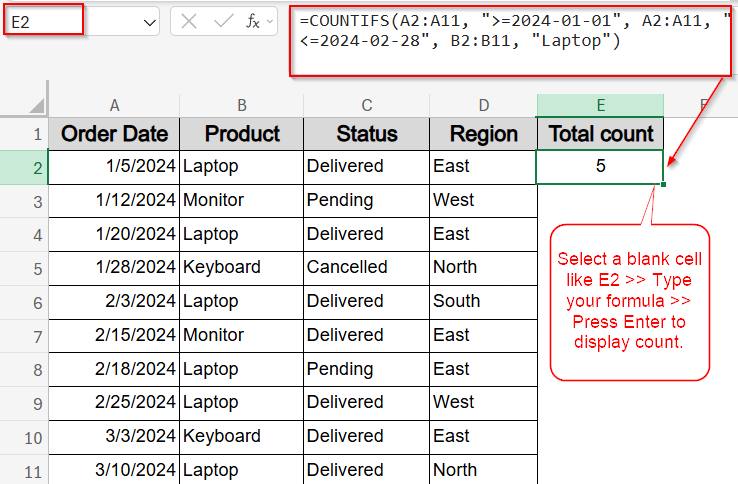Select the Cancelled status cell
This screenshot has height=484, width=738.
367,268
